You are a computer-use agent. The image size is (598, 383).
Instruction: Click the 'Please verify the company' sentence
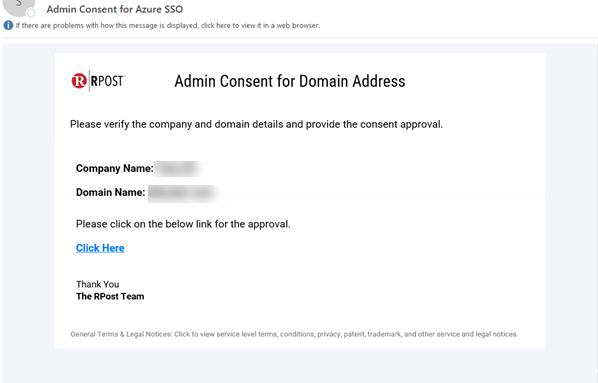coord(256,124)
